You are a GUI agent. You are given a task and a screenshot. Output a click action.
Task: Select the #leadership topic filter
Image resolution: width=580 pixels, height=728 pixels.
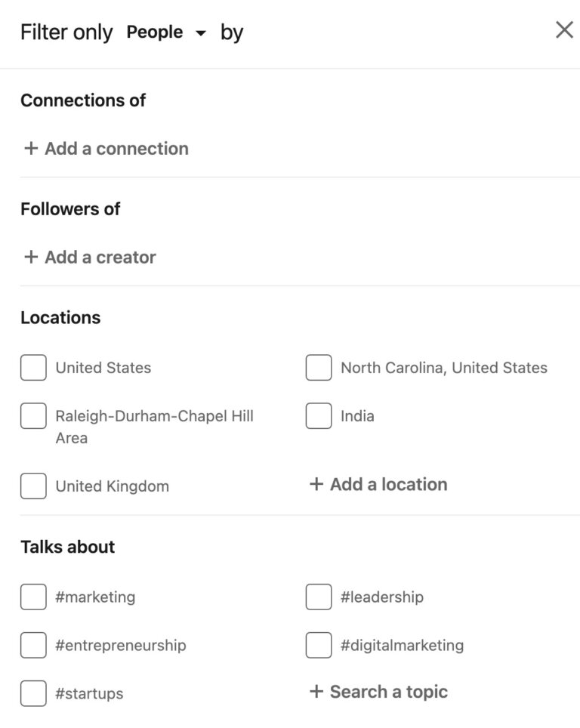pos(318,597)
